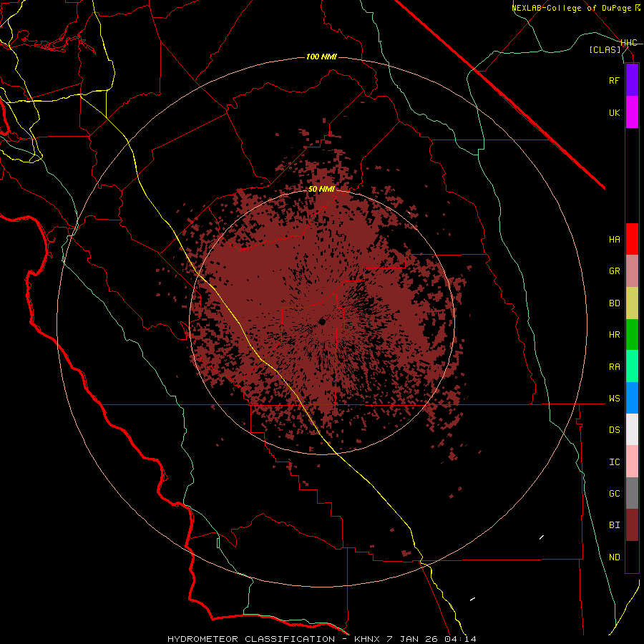The height and width of the screenshot is (644, 644).
Task: Click the HA legend label
Action: (614, 239)
